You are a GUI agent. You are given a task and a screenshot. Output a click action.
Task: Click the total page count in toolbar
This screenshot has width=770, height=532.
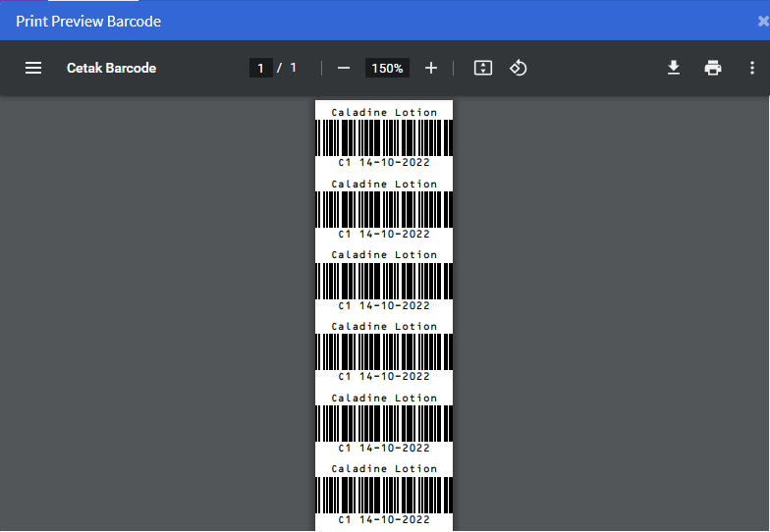pyautogui.click(x=293, y=68)
